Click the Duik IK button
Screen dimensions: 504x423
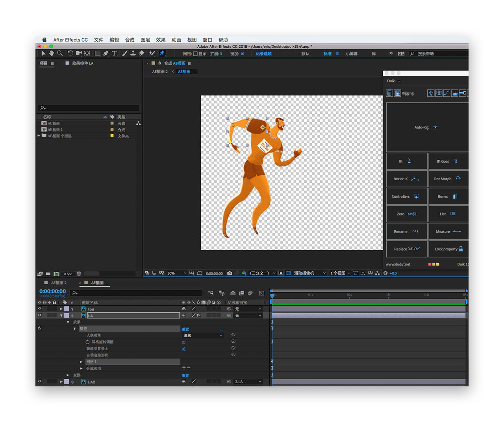pos(407,161)
